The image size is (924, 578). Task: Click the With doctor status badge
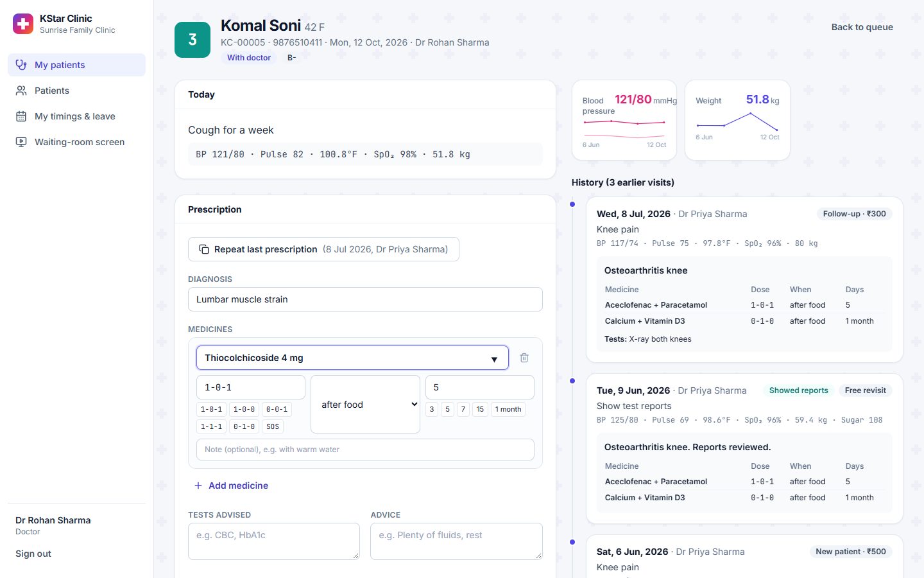pos(249,58)
